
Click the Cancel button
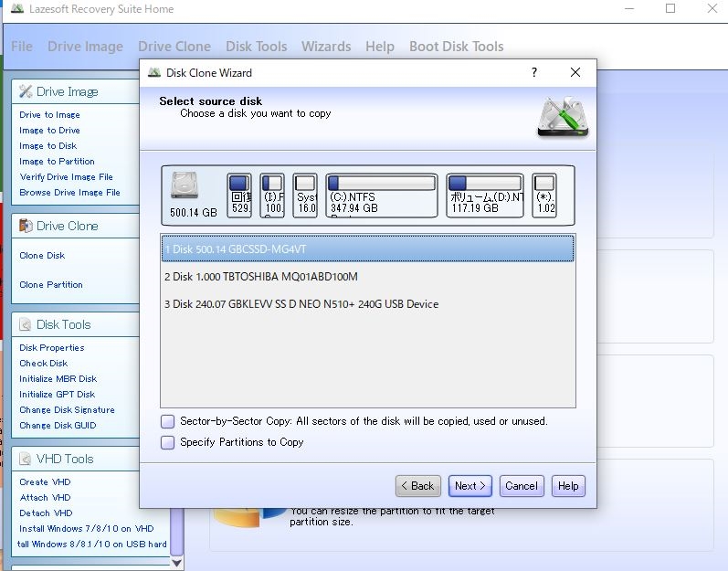[522, 486]
